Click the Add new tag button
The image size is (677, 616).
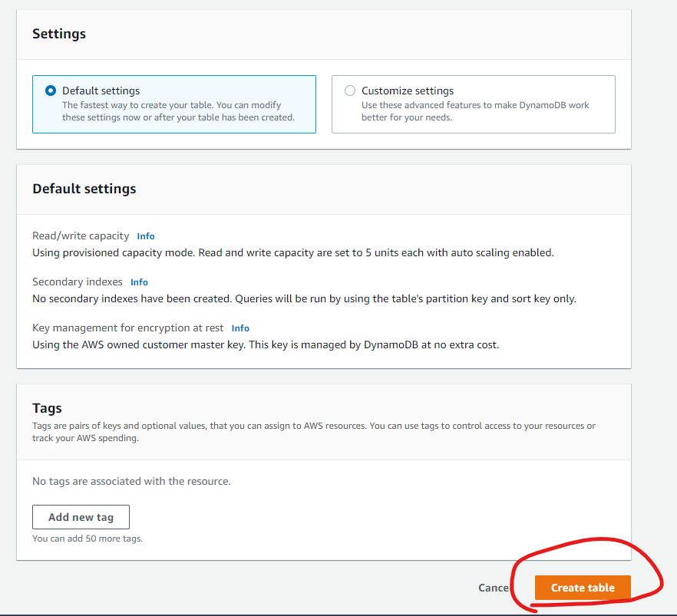81,517
